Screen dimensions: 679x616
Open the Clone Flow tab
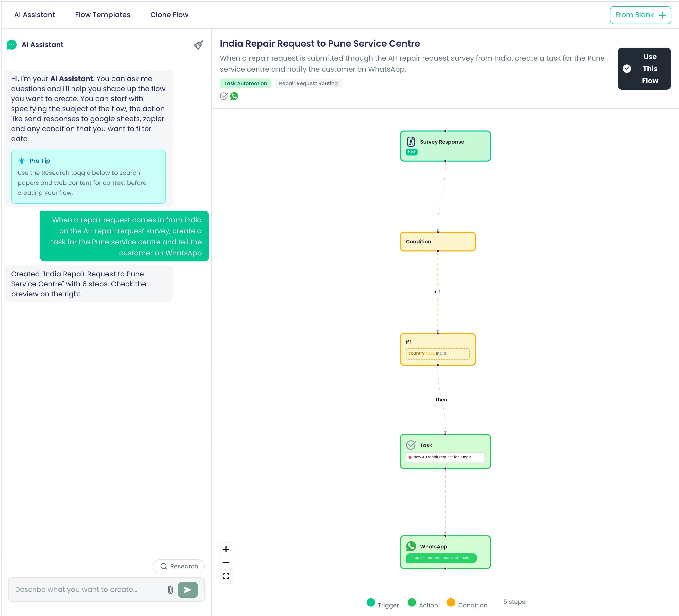[169, 15]
